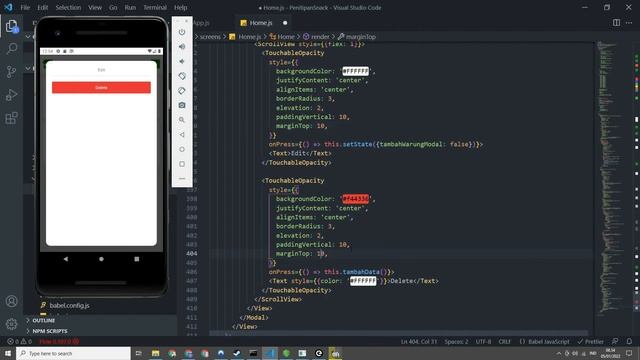The image size is (640, 360).
Task: Split the editor to the right
Action: click(616, 23)
